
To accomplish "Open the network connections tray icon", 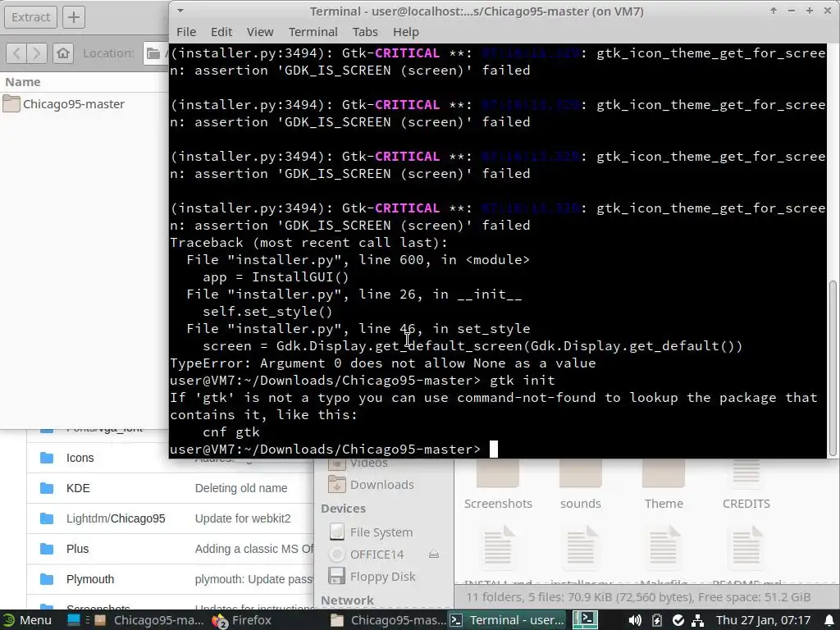I will point(697,620).
